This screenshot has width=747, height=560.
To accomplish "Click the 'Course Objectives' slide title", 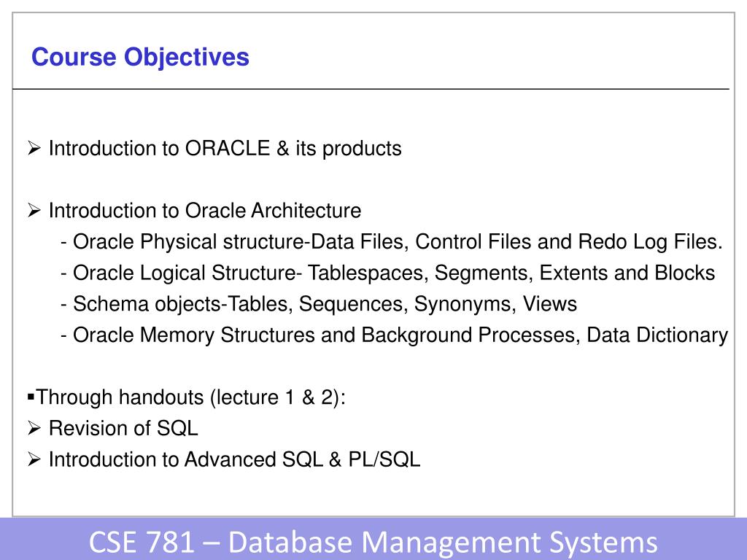I will pos(140,57).
